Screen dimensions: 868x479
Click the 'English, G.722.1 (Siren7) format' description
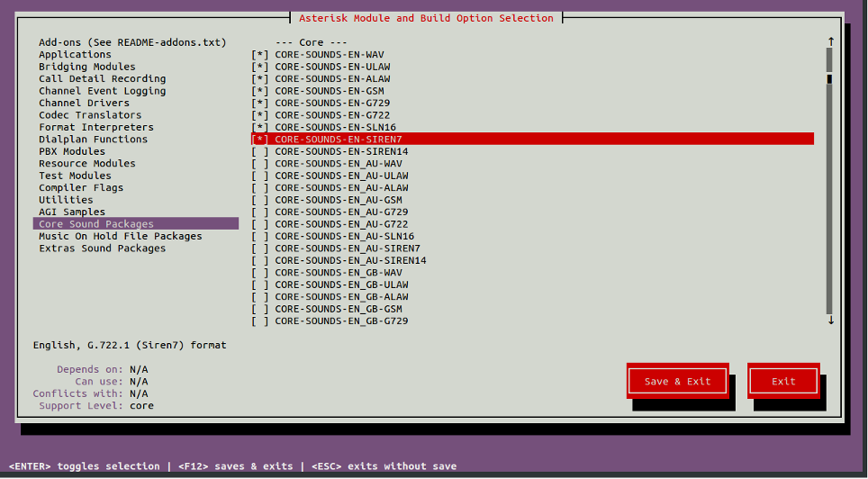point(130,346)
